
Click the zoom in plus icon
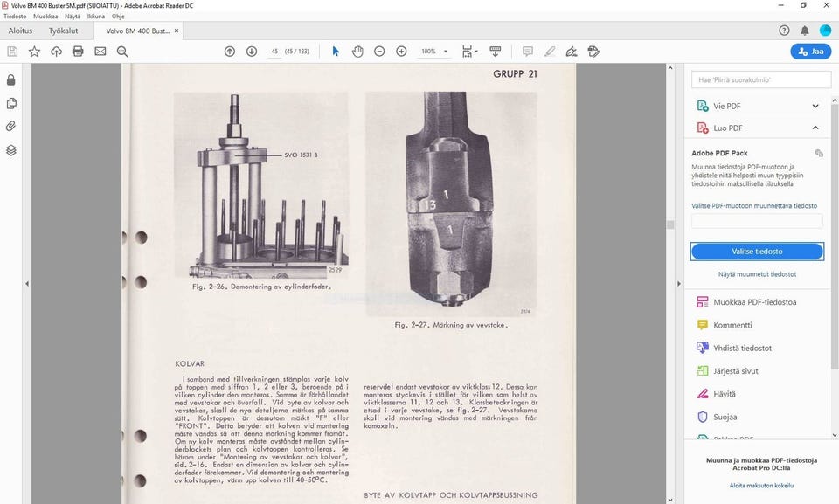coord(401,52)
